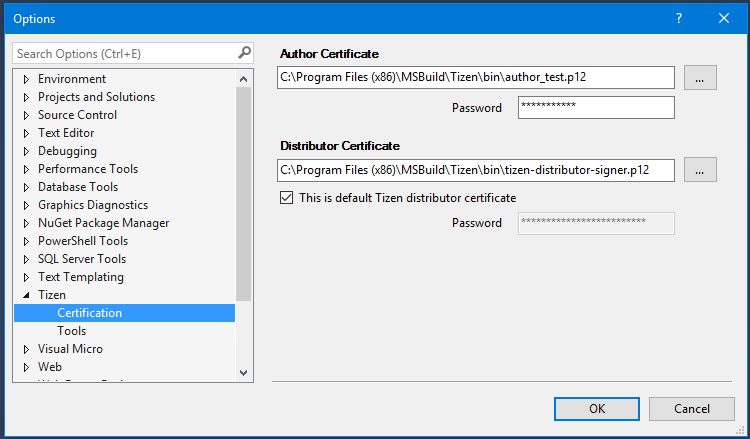Select the Visual Micro category
This screenshot has width=750, height=439.
[70, 349]
